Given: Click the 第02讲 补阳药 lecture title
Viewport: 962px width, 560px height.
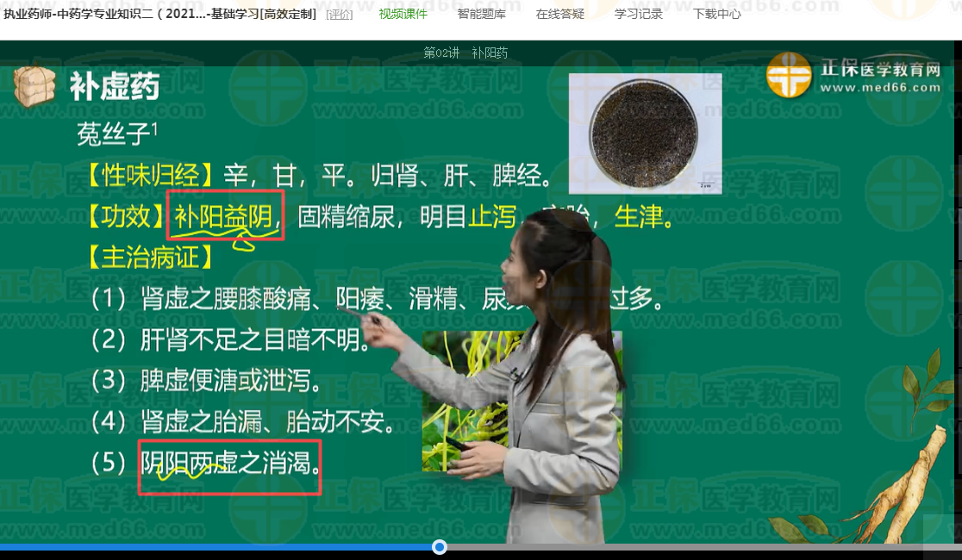Looking at the screenshot, I should click(x=465, y=53).
